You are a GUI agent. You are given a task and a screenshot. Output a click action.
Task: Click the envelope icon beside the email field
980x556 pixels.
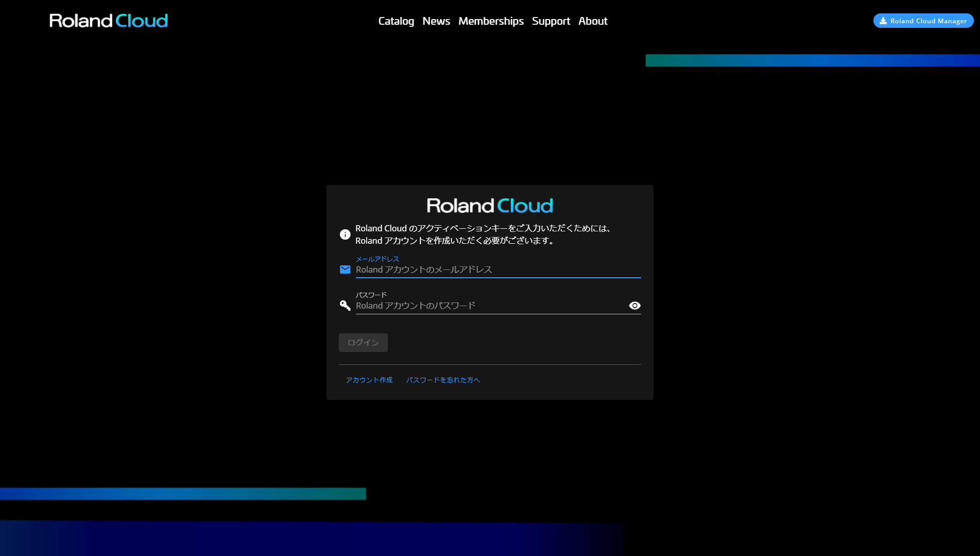(345, 269)
